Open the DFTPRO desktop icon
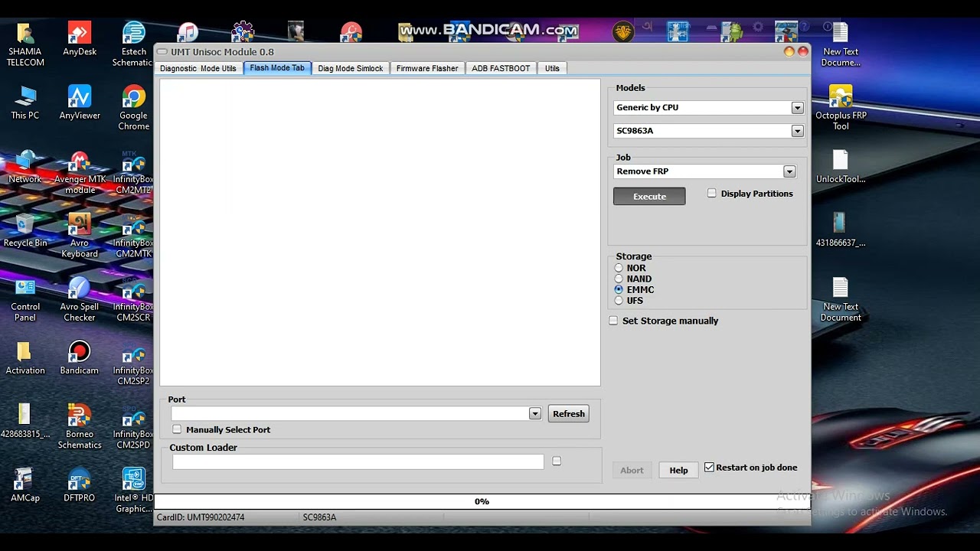980x551 pixels. point(80,480)
